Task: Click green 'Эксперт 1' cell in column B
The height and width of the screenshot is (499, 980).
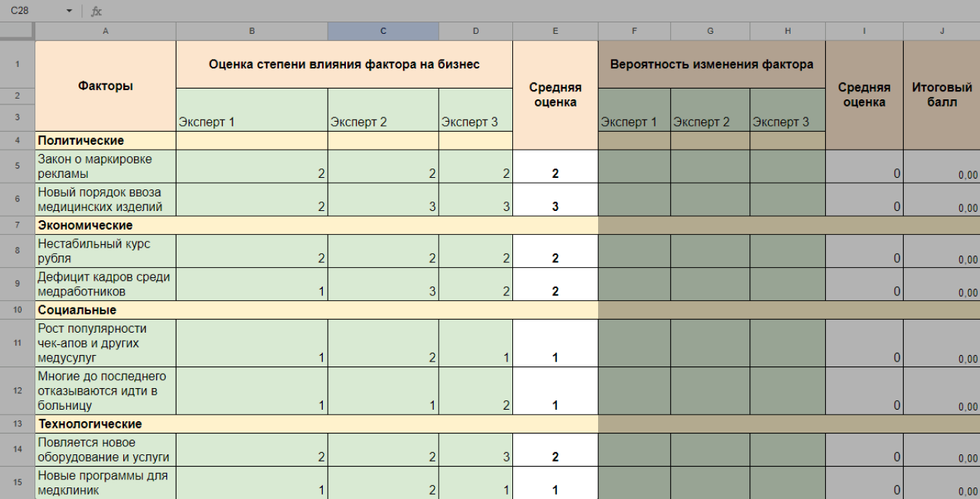Action: tap(251, 110)
